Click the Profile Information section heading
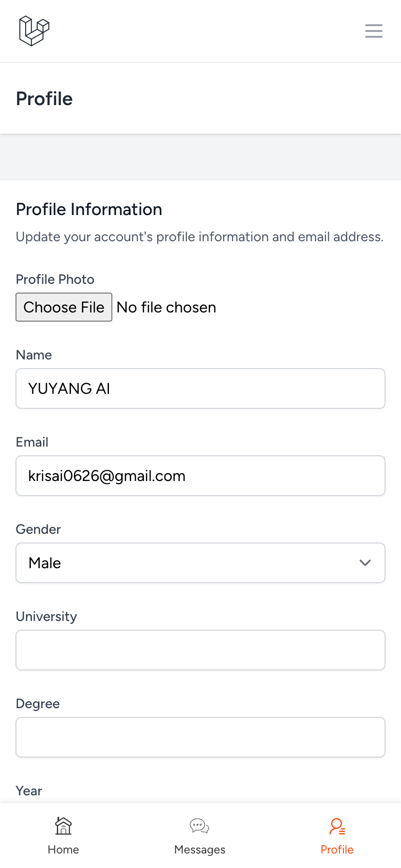 coord(89,209)
